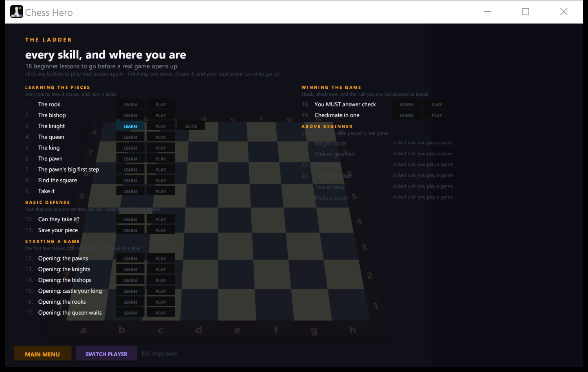
Task: Maximize the Chess Hero window
Action: (525, 12)
